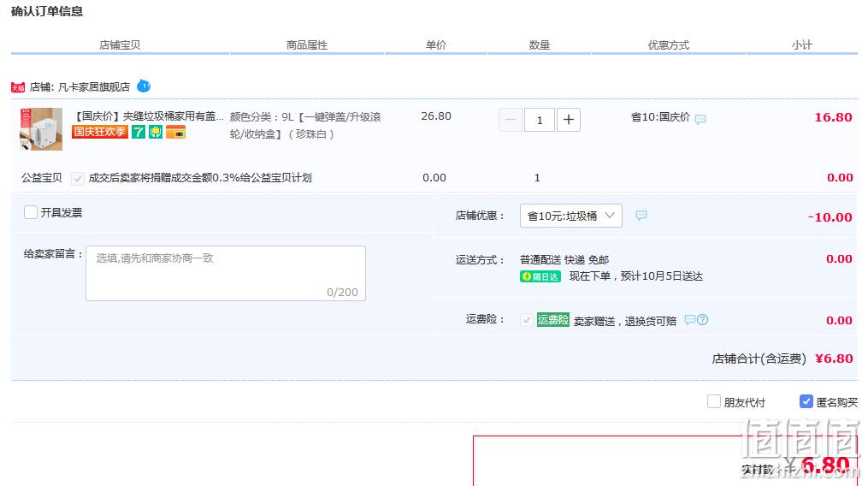Click the 商品属性 column header

(307, 45)
